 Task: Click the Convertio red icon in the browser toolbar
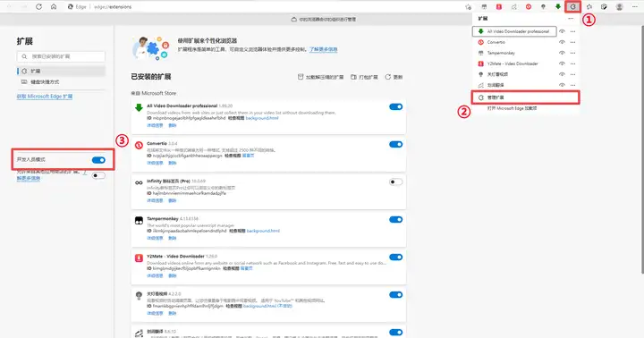tap(529, 6)
